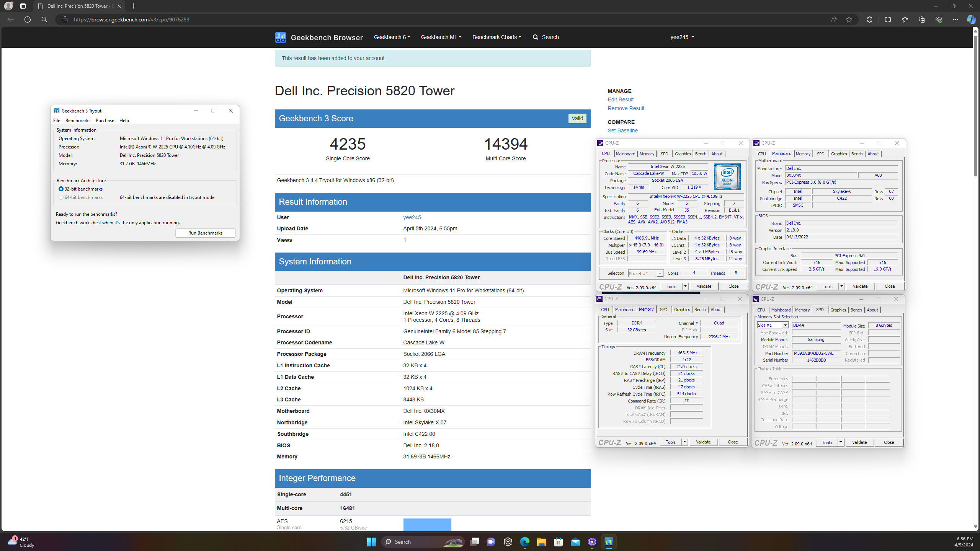
Task: Switch to About tab in Memory CPU-Z window
Action: click(716, 310)
